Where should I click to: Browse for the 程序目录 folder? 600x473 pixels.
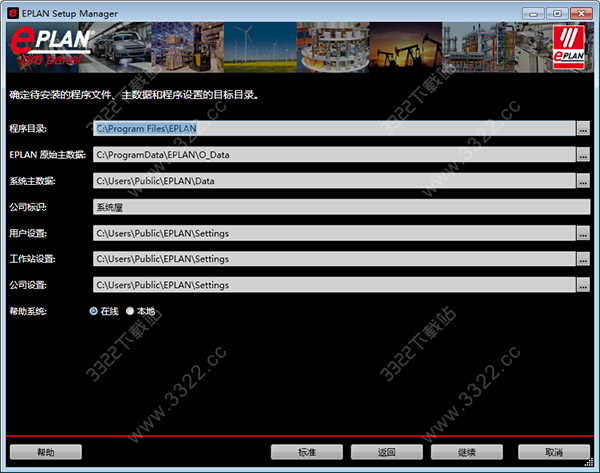(x=583, y=129)
